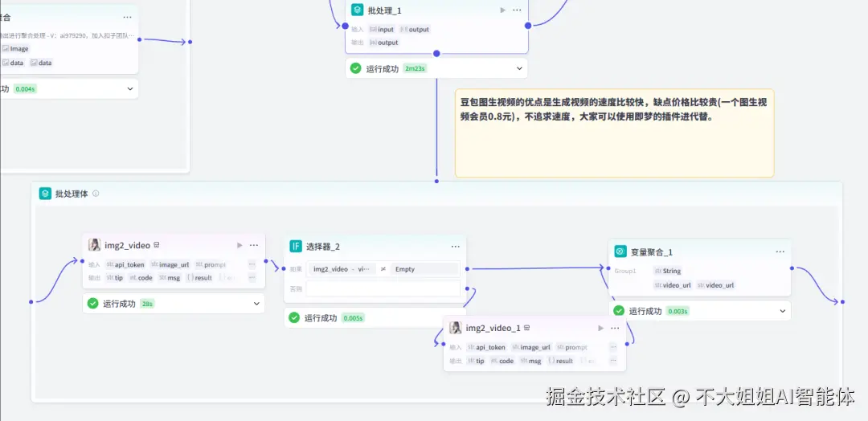This screenshot has height=421, width=868.
Task: Open the 批处理_1 node more options menu
Action: click(517, 10)
